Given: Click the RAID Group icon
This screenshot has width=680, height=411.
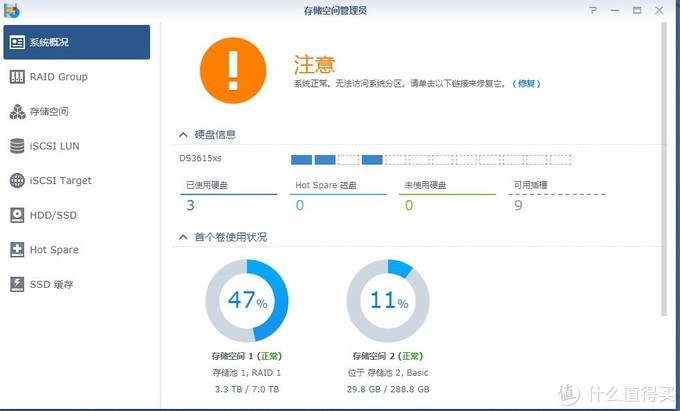Looking at the screenshot, I should click(x=17, y=77).
